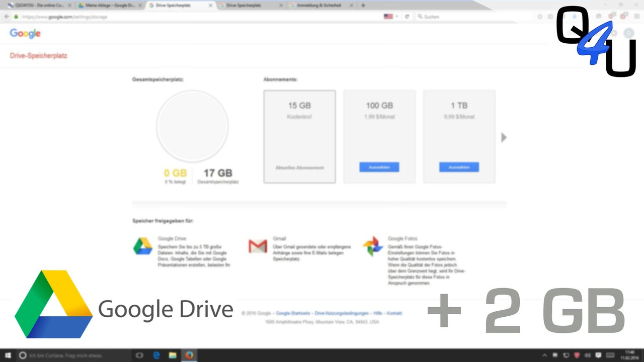The image size is (644, 362).
Task: Switch to the QSO4YOU tab
Action: [x=38, y=6]
